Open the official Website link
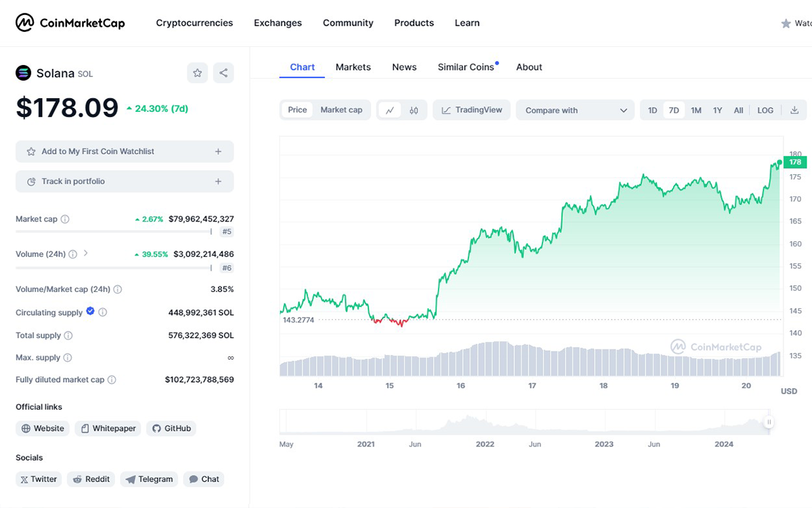The height and width of the screenshot is (508, 812). point(43,429)
